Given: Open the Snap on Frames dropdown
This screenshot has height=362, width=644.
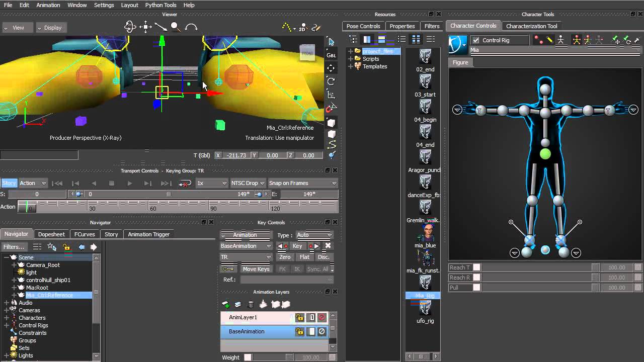Looking at the screenshot, I should pyautogui.click(x=302, y=184).
